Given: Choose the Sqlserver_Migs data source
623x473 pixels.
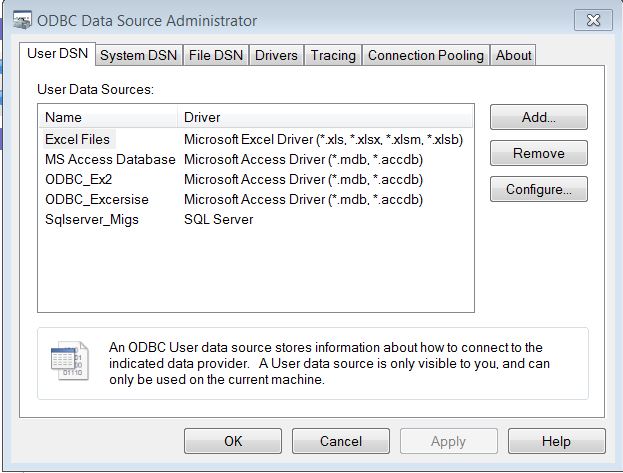Looking at the screenshot, I should 92,219.
